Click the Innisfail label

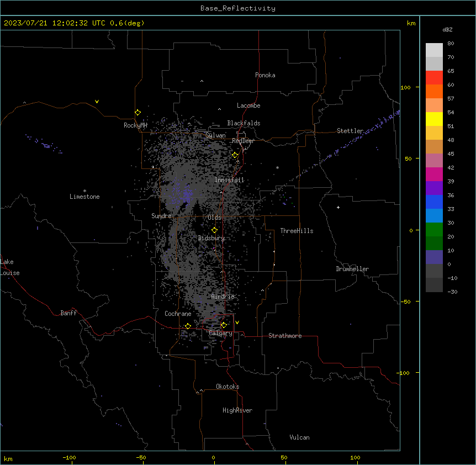(x=229, y=180)
